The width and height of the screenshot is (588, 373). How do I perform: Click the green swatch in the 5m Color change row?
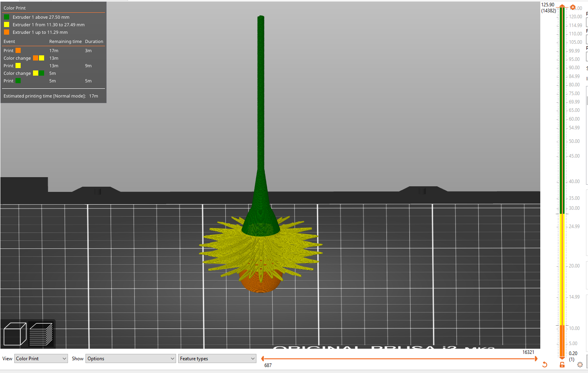pos(41,73)
